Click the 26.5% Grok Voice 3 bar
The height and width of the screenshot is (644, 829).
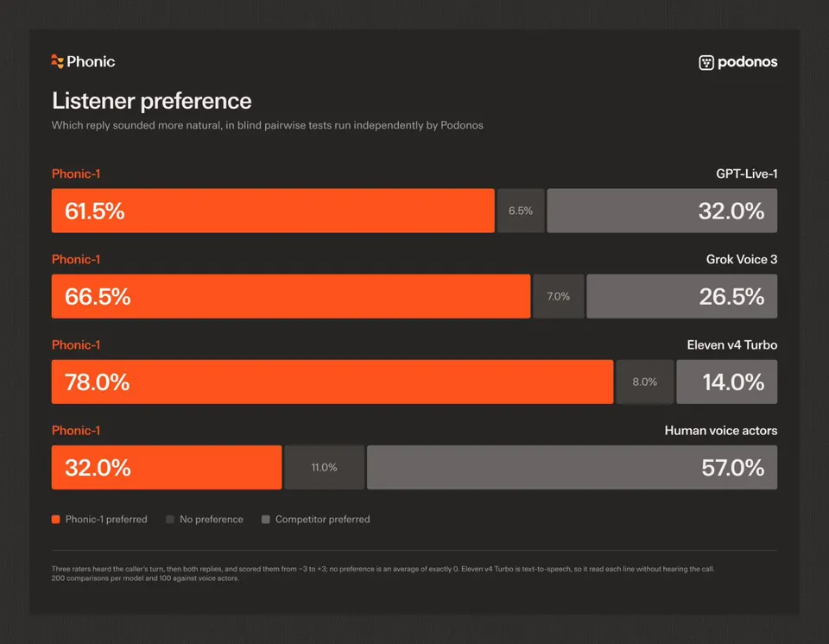pos(682,296)
